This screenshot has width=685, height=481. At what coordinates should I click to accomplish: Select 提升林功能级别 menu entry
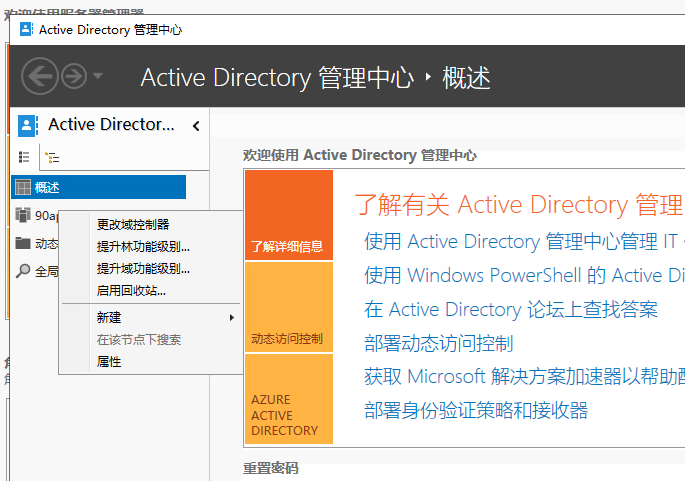coord(143,246)
